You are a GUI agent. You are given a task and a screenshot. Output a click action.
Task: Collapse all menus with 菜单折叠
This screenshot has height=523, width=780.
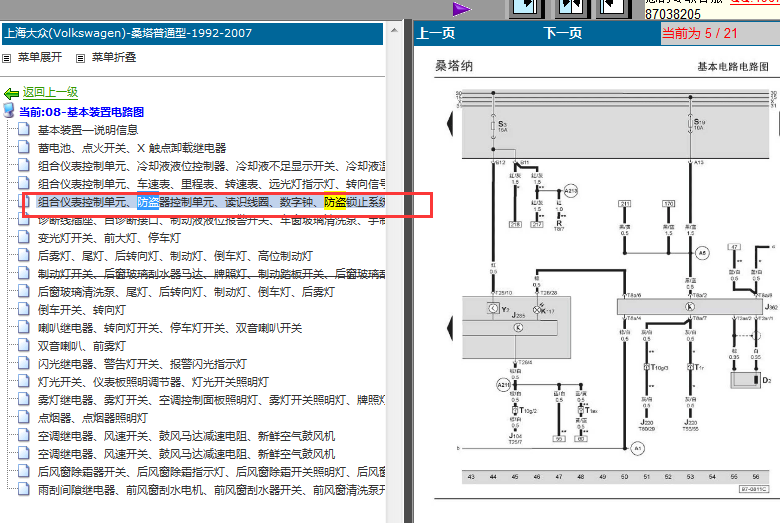click(114, 57)
